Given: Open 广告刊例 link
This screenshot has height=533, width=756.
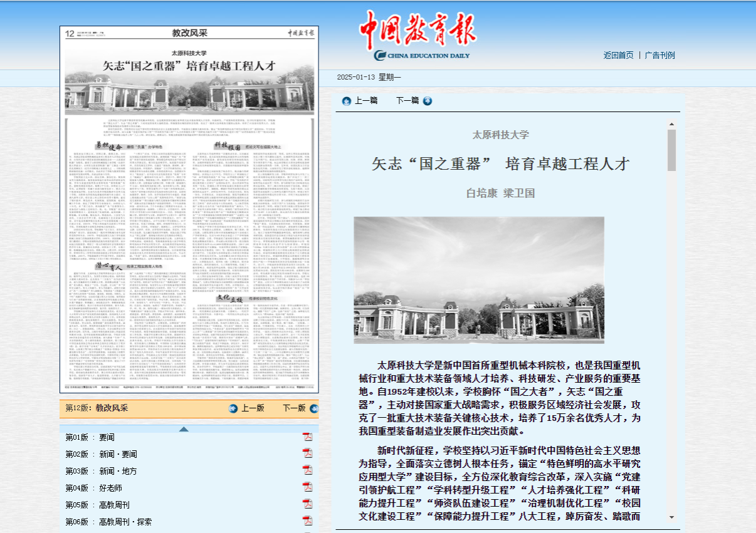Looking at the screenshot, I should click(x=659, y=55).
